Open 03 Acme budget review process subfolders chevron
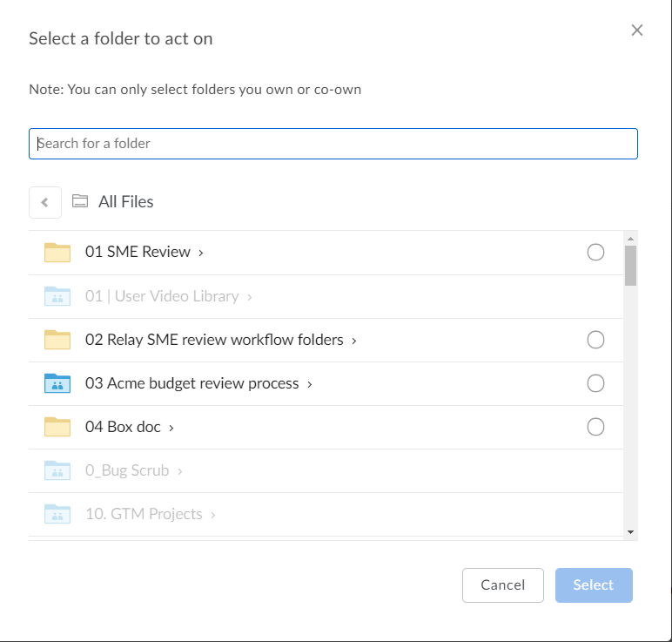 pos(309,385)
